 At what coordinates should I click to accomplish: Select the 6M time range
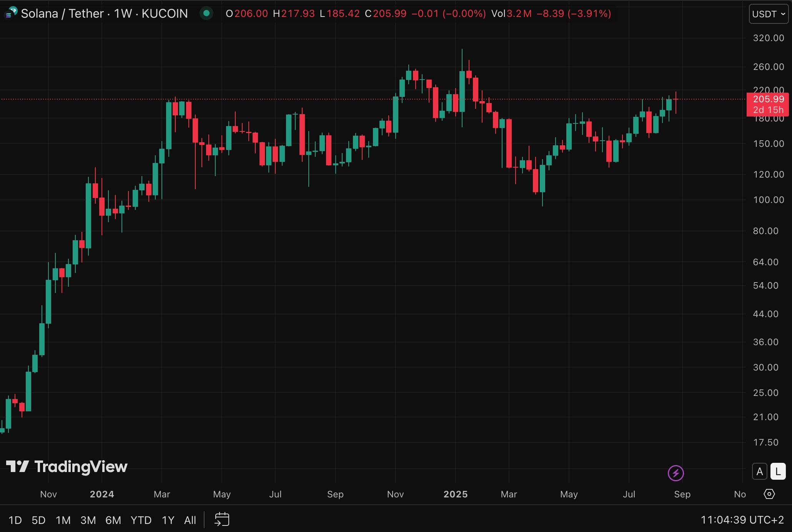coord(113,520)
